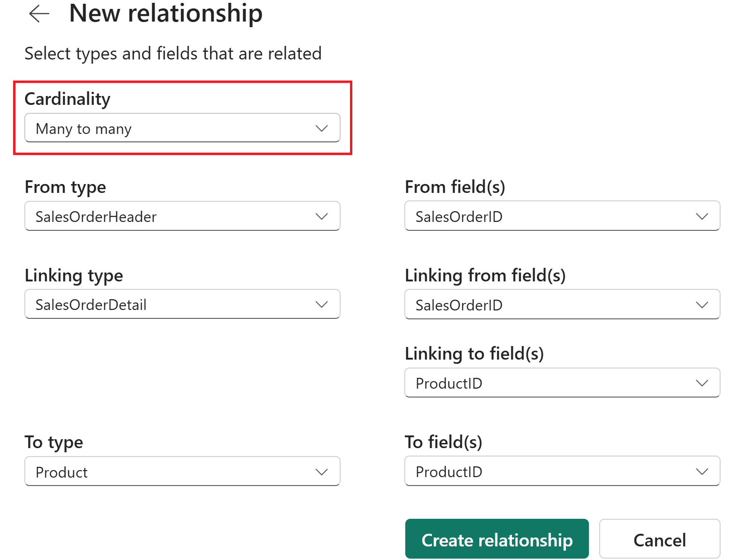This screenshot has width=744, height=560.
Task: Cancel the new relationship dialog
Action: tap(659, 539)
